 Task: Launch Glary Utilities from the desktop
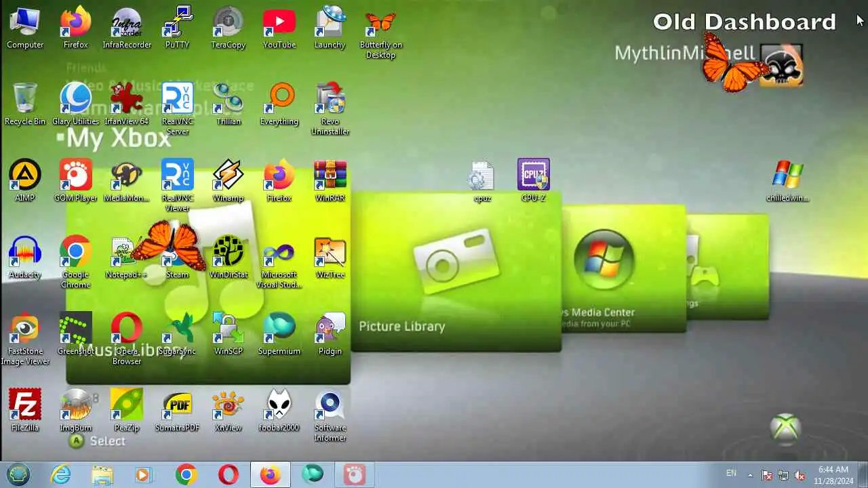tap(76, 104)
